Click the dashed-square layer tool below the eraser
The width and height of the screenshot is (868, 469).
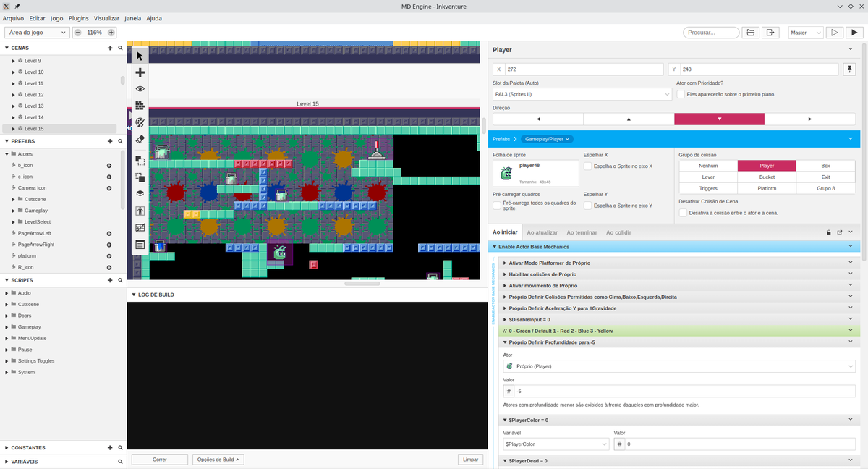point(140,160)
